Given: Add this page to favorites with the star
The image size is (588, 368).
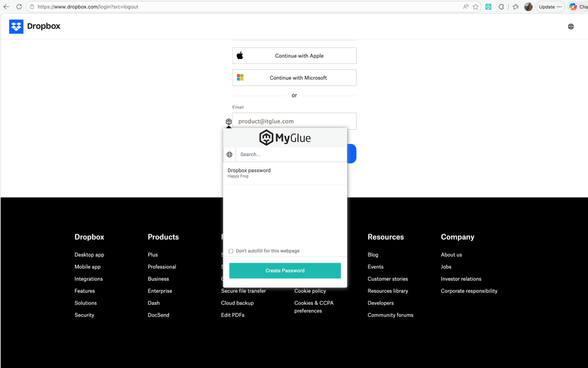Looking at the screenshot, I should [476, 7].
